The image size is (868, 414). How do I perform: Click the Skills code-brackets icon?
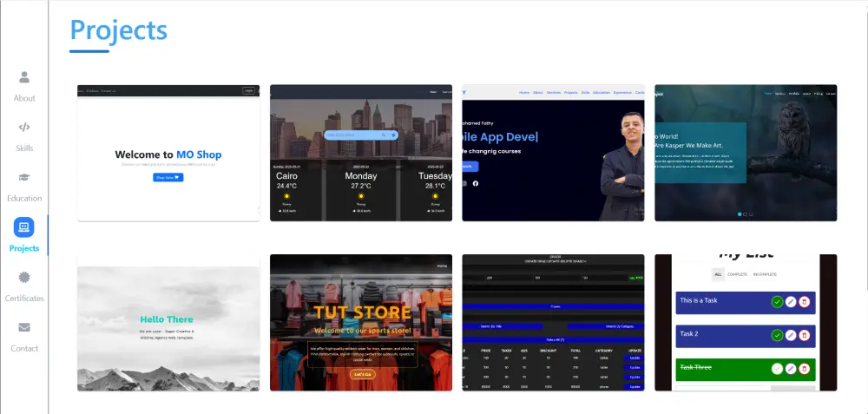24,128
